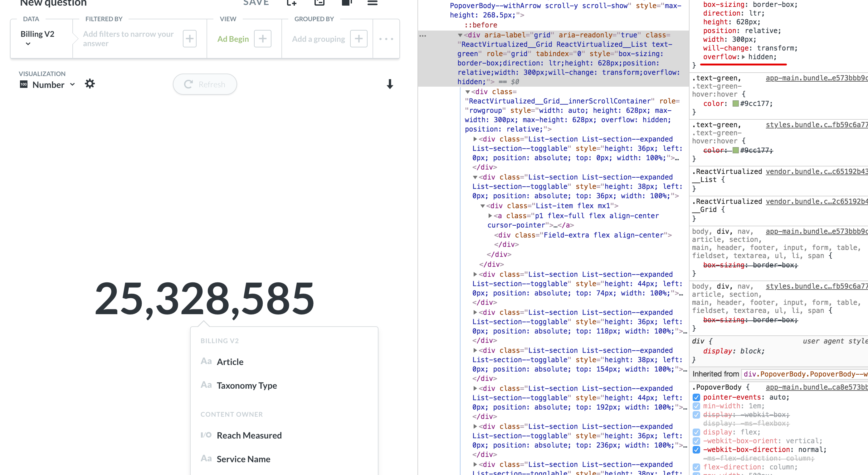Open the visualization settings gear icon
Viewport: 868px width, 475px height.
point(90,84)
